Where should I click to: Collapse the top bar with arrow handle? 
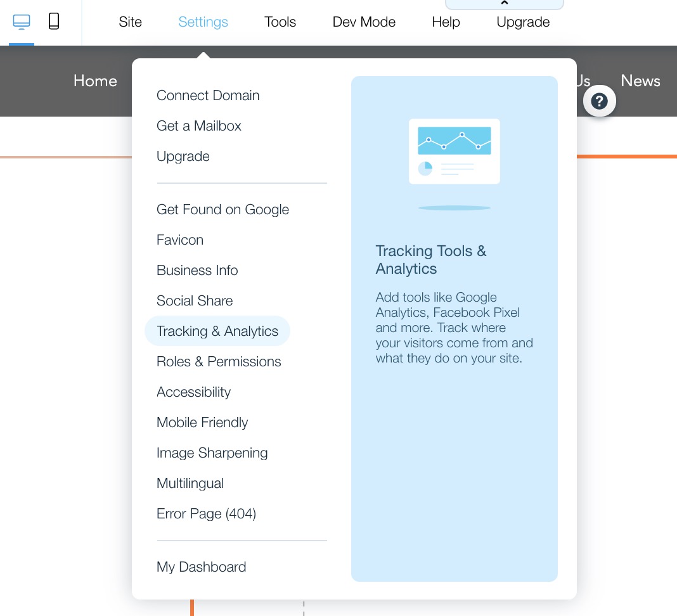[504, 4]
